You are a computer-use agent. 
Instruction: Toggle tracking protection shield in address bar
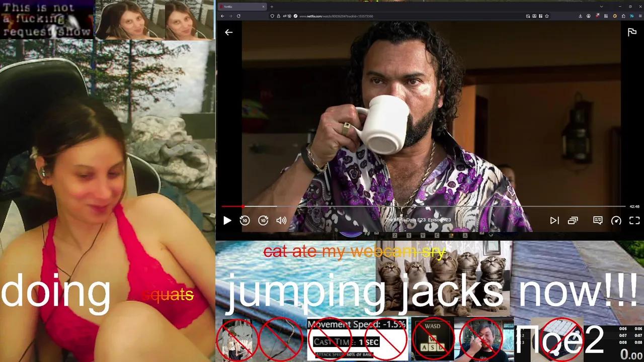(273, 16)
